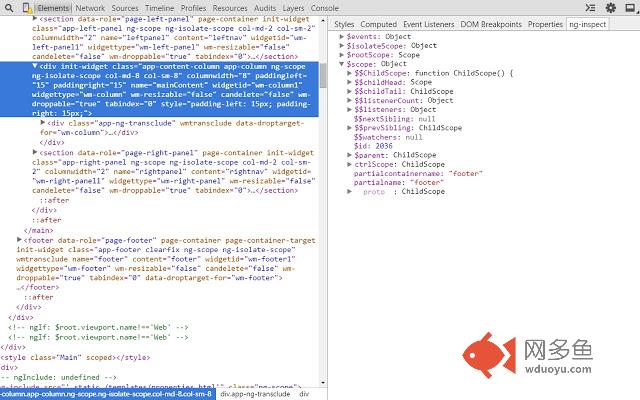Screen dimensions: 640x400
Task: Open the Layers panel
Action: pyautogui.click(x=293, y=8)
